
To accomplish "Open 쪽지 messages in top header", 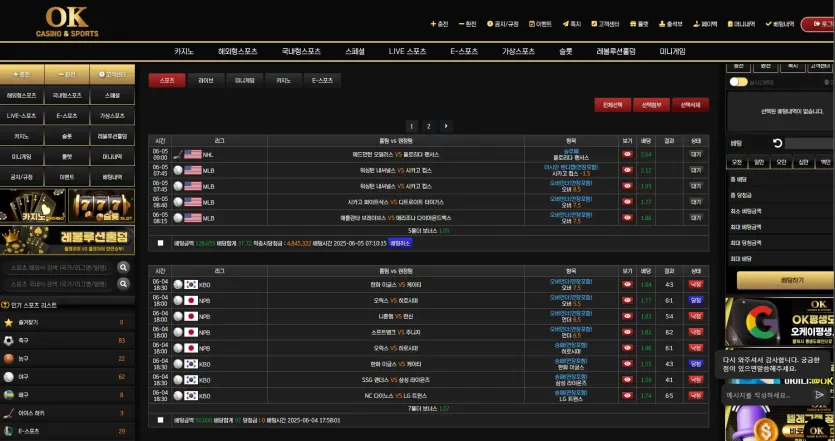I will click(x=572, y=24).
